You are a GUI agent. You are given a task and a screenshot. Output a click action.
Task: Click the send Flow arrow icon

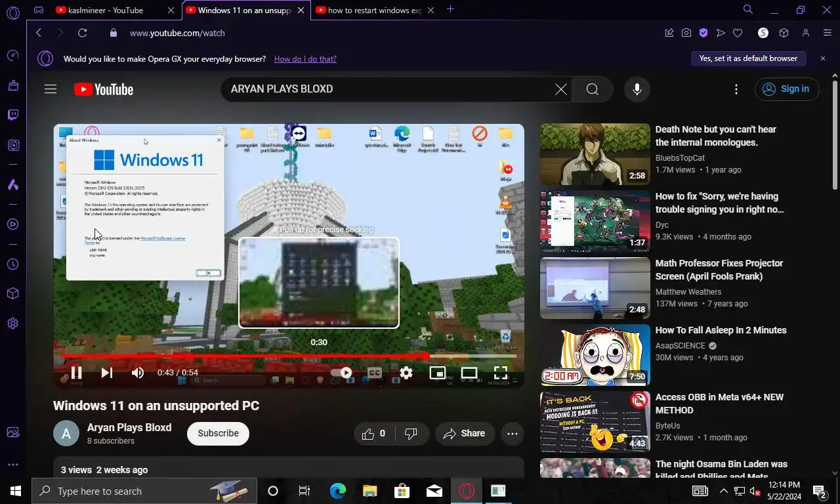click(x=721, y=33)
